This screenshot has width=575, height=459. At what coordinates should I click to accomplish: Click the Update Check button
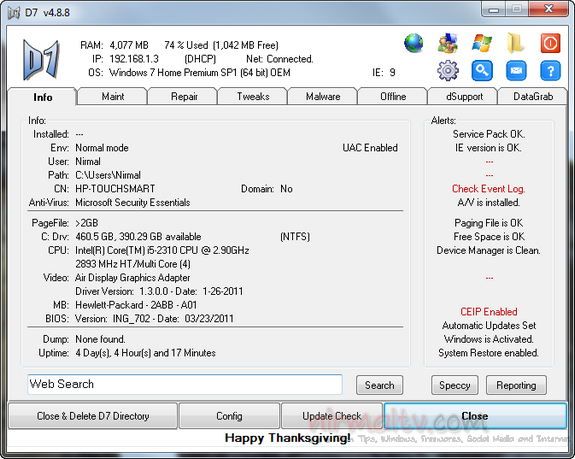[x=332, y=416]
